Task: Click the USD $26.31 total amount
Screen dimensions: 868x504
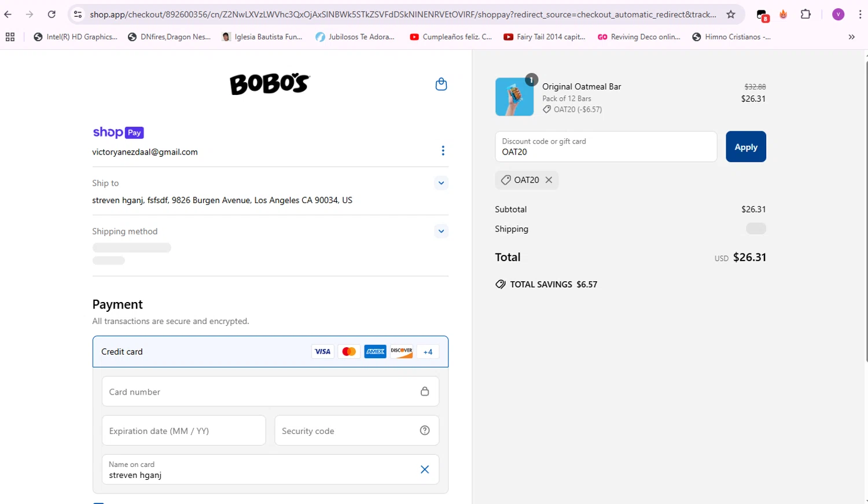Action: click(x=740, y=257)
